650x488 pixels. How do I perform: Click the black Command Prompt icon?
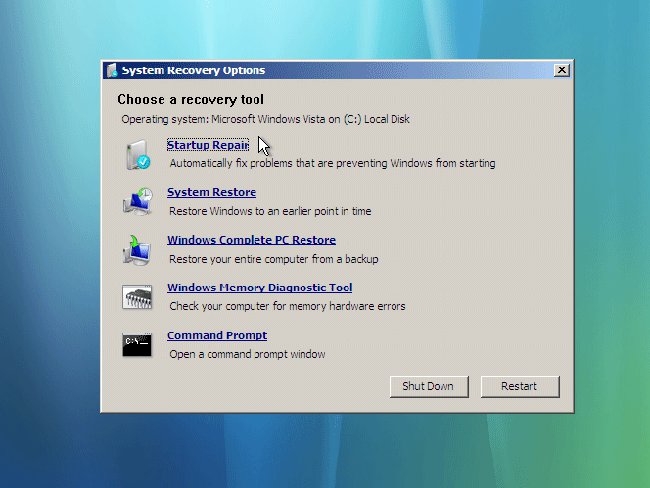[137, 345]
